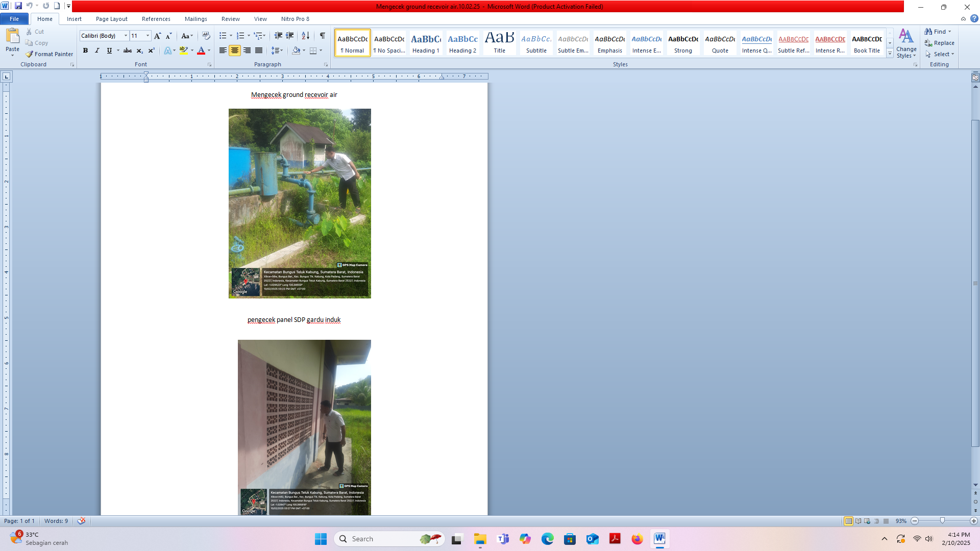Image resolution: width=980 pixels, height=551 pixels.
Task: Toggle Bold formatting
Action: [85, 51]
